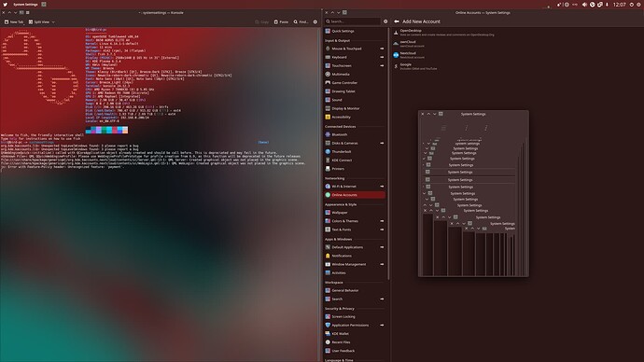The image size is (644, 362).
Task: Select Activities settings
Action: (x=355, y=273)
